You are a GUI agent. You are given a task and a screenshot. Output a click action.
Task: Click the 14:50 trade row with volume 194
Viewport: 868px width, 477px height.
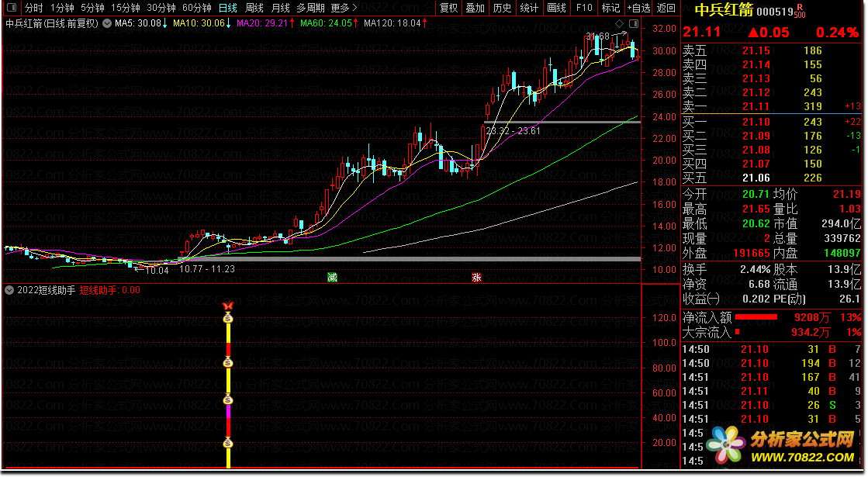click(771, 363)
